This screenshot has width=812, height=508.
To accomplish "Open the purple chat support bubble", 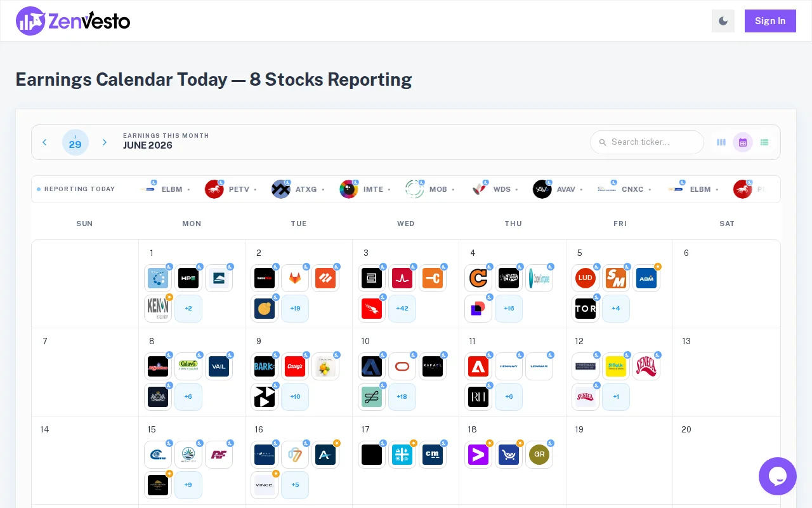I will (778, 476).
